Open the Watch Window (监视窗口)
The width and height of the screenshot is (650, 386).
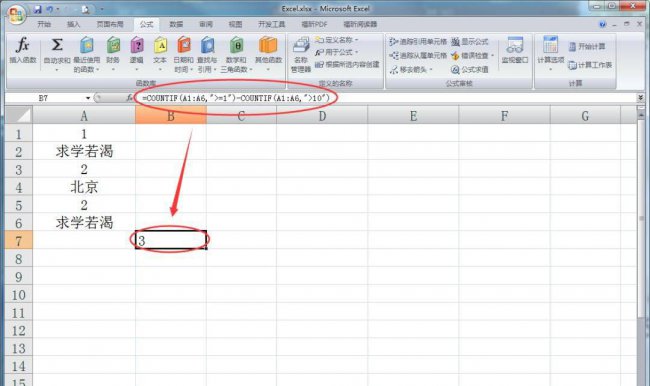click(x=515, y=50)
